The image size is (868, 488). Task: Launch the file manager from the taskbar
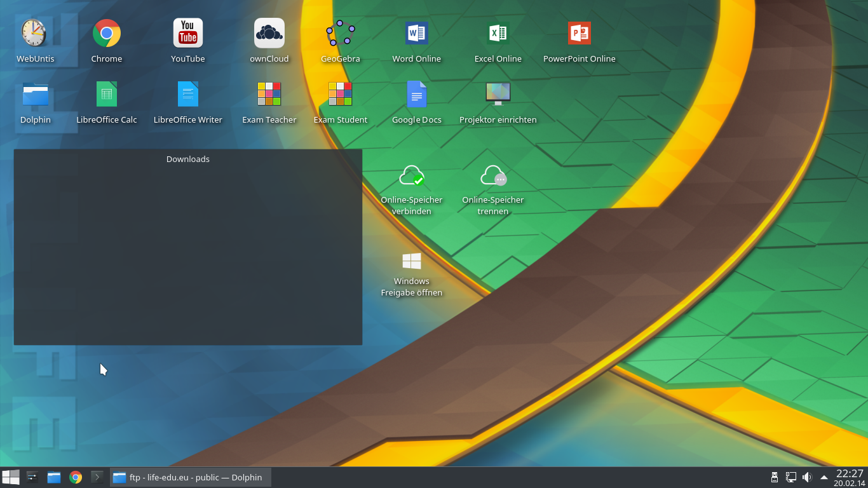(54, 477)
